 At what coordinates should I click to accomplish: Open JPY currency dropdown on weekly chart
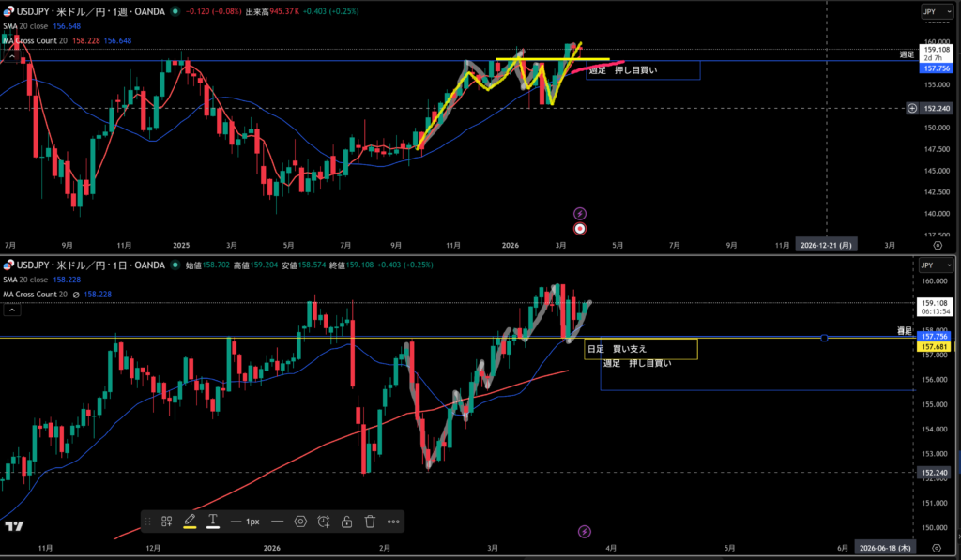click(929, 12)
